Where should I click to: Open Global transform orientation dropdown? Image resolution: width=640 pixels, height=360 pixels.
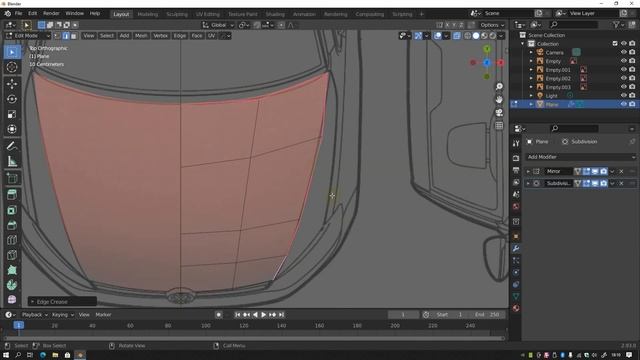coord(218,25)
